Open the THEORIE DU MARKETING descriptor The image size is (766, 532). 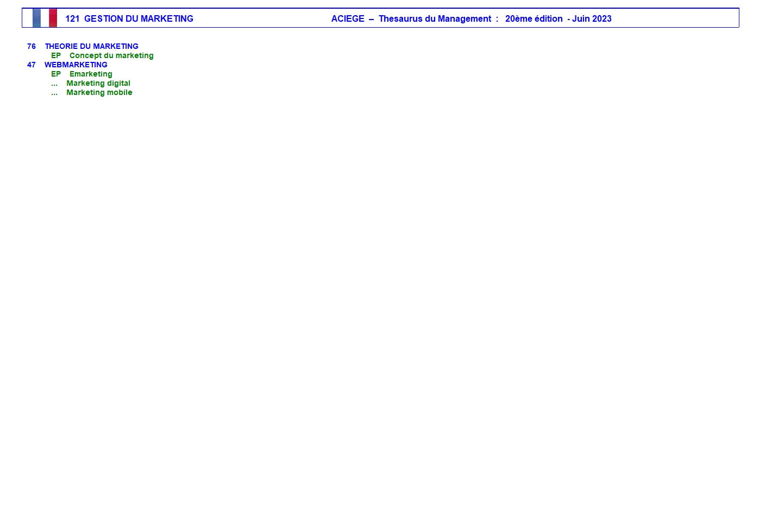pos(91,46)
